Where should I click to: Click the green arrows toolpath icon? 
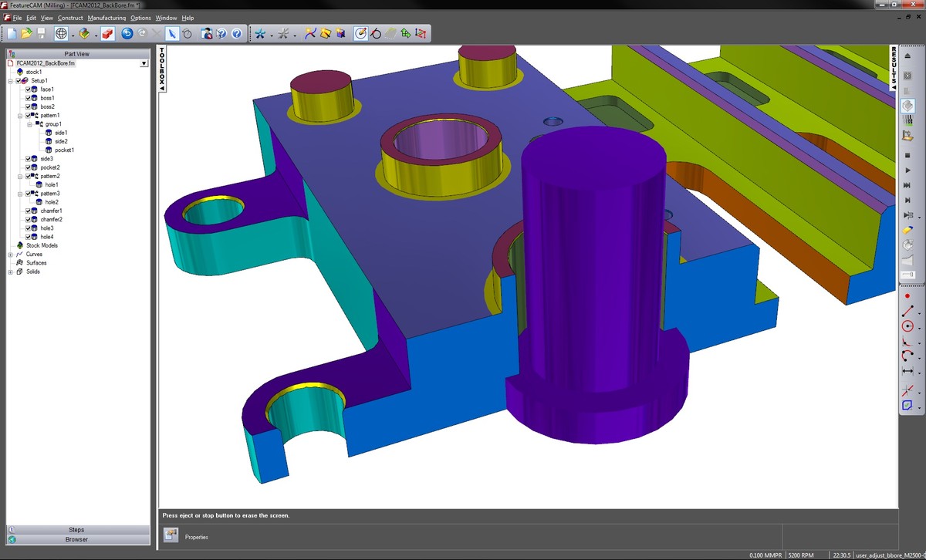tap(405, 34)
